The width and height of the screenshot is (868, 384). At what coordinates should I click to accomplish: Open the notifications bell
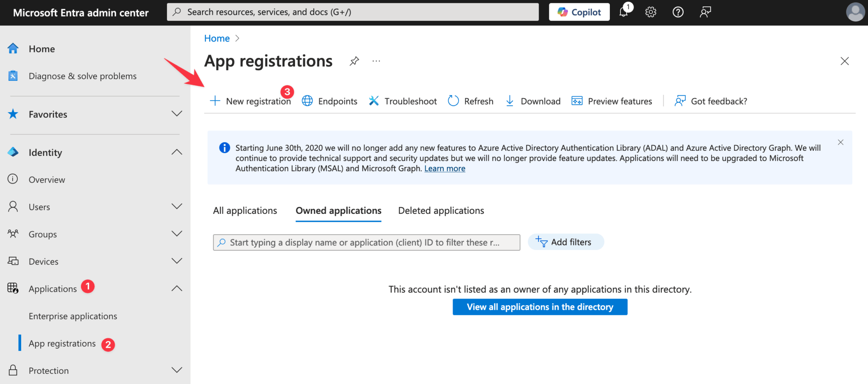click(x=623, y=12)
